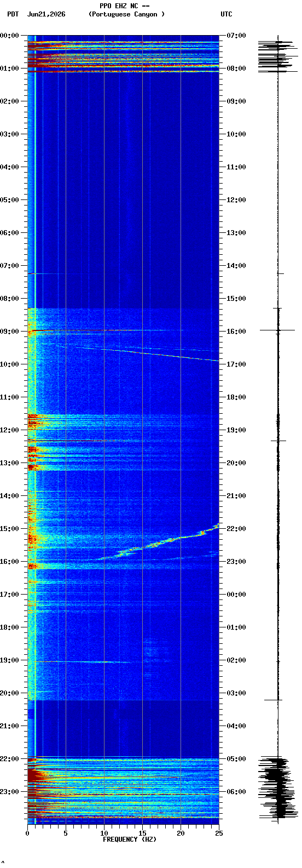
Task: Click the 15:00 PDT time label
Action: click(9, 528)
